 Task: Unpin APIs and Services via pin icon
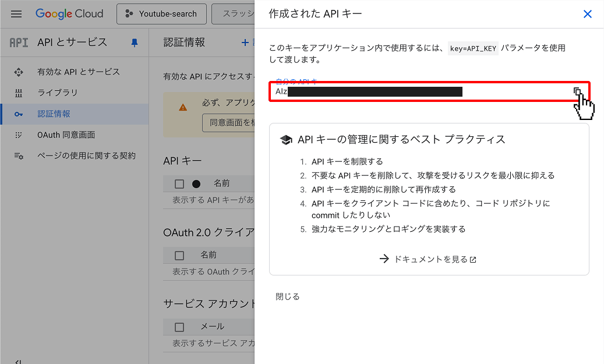tap(135, 43)
